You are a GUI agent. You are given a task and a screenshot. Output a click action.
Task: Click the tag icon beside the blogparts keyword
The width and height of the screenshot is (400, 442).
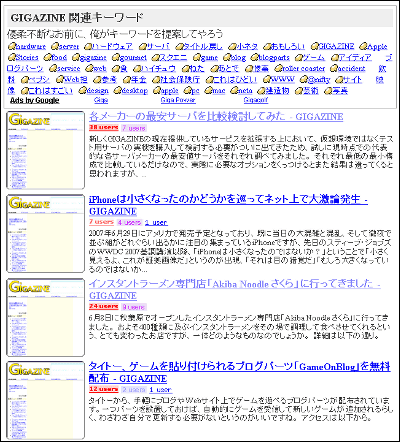255,57
